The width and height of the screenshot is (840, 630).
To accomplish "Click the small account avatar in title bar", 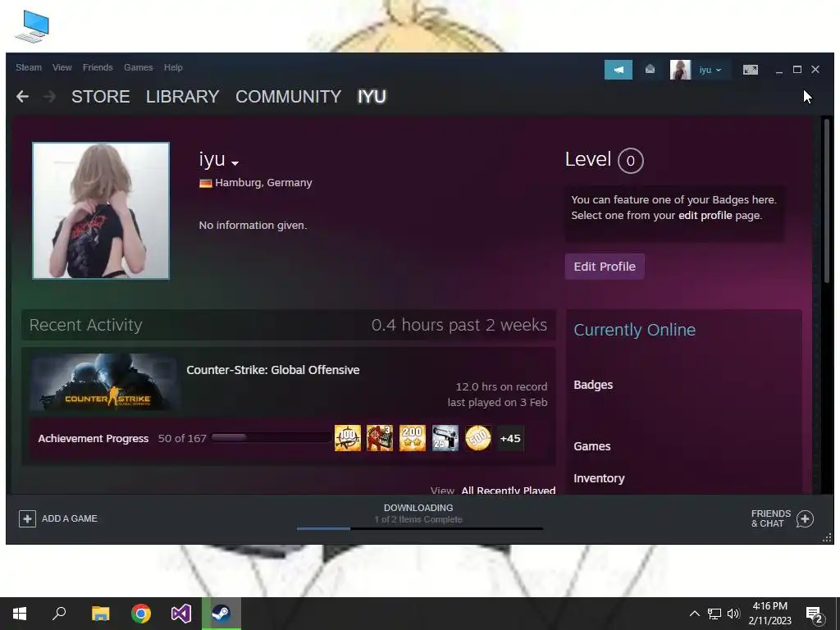I will tap(680, 70).
